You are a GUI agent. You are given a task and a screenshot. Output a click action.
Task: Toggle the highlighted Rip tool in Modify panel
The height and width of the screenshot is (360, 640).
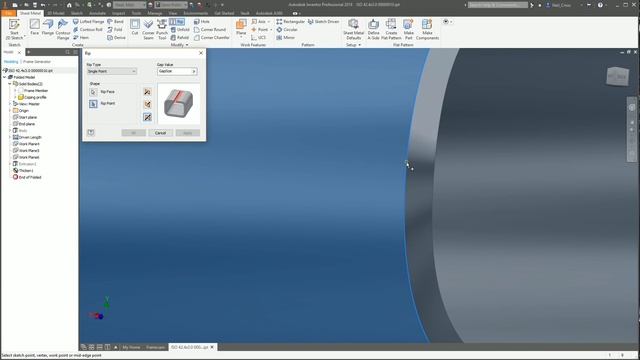pyautogui.click(x=177, y=21)
